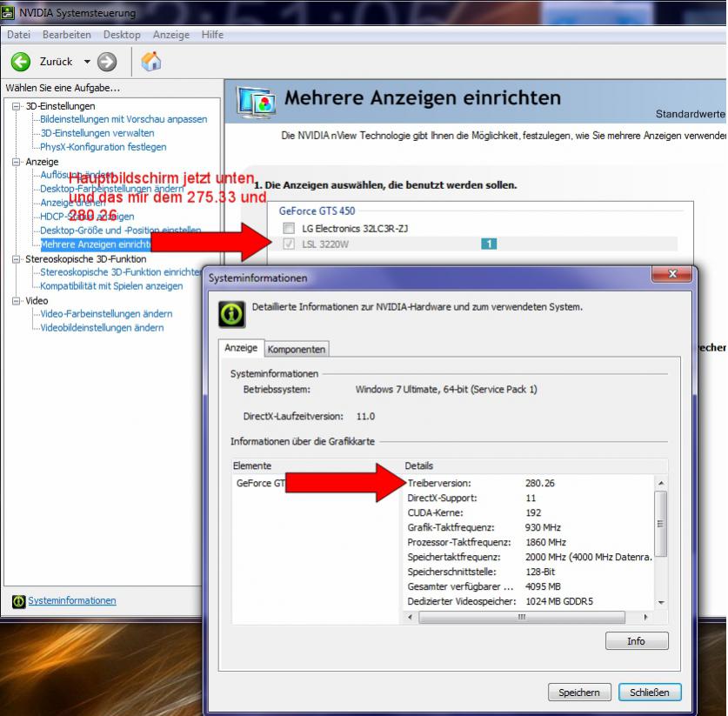The image size is (728, 716).
Task: Click the Systeminformationen icon at bottom left
Action: tap(18, 601)
